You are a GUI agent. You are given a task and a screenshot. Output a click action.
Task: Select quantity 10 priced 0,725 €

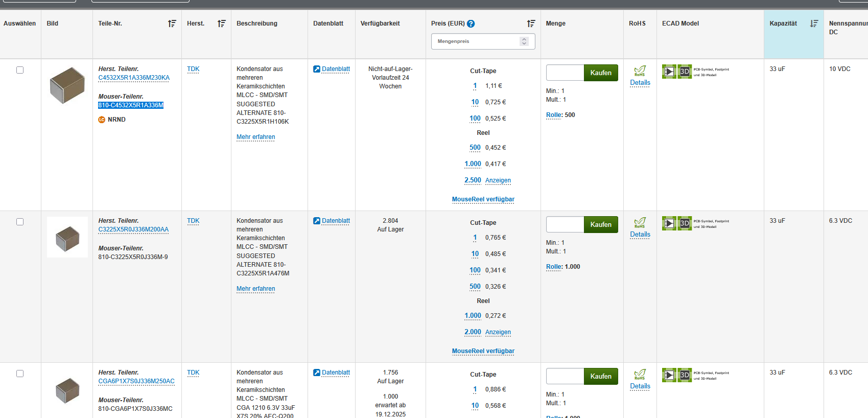pyautogui.click(x=475, y=102)
